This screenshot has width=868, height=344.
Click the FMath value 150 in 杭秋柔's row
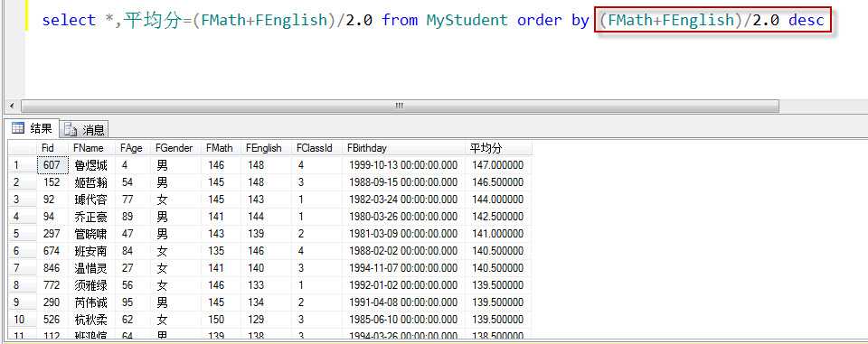pyautogui.click(x=221, y=319)
